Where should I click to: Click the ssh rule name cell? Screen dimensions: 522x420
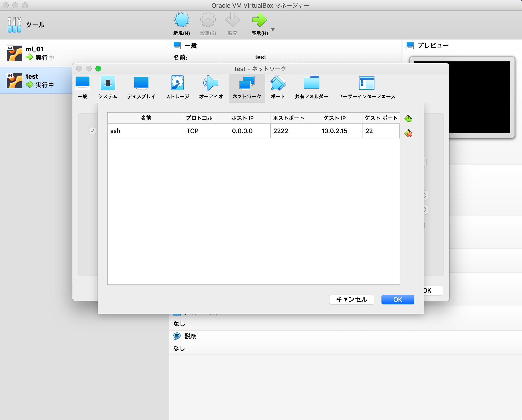tap(145, 131)
